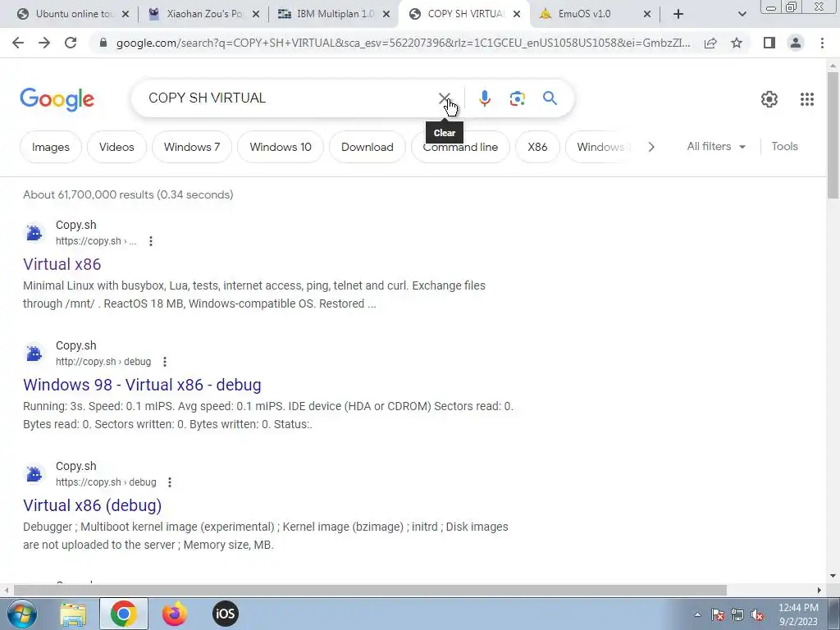Filter results by Images
This screenshot has height=630, width=840.
(50, 147)
